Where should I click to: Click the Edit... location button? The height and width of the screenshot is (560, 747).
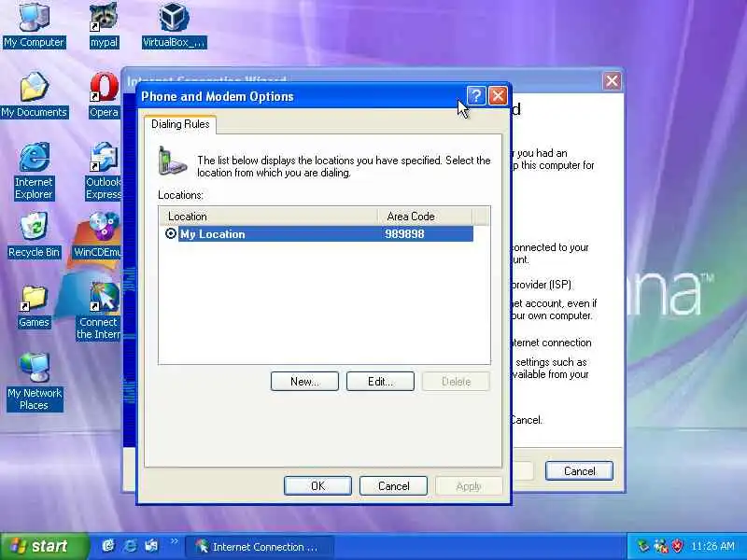pos(380,382)
